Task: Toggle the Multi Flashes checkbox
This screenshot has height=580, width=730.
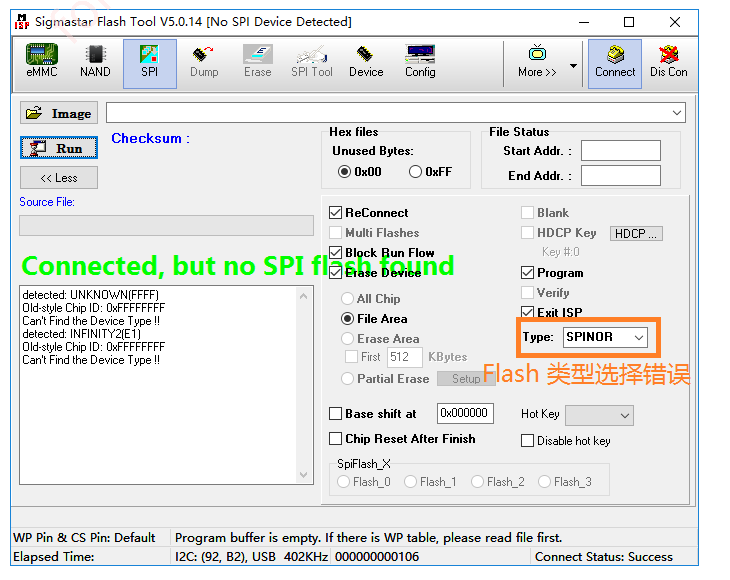Action: [x=336, y=233]
